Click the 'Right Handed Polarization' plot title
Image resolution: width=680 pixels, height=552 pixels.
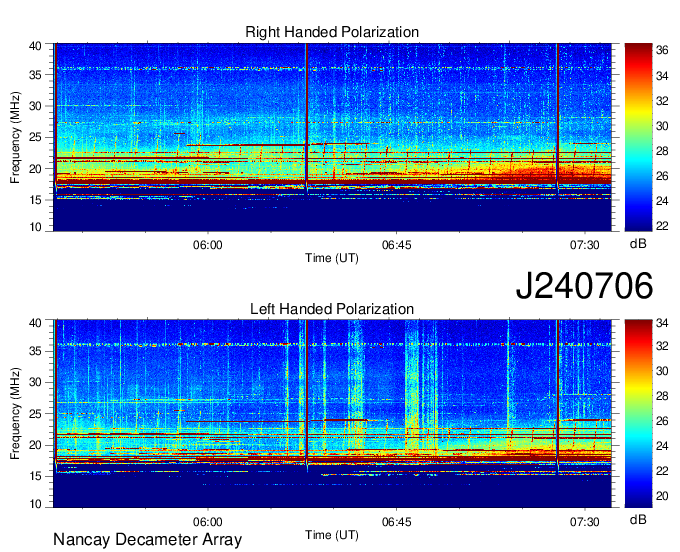coord(332,32)
